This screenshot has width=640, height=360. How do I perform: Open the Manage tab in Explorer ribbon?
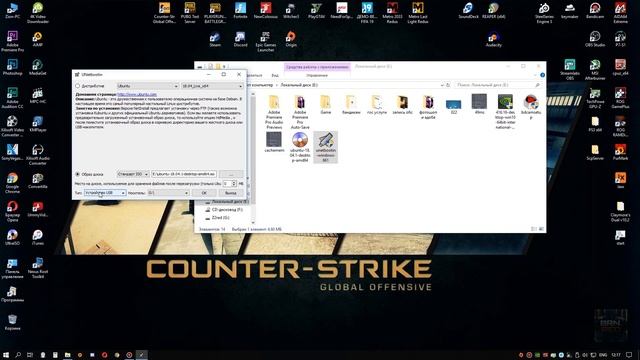point(317,76)
